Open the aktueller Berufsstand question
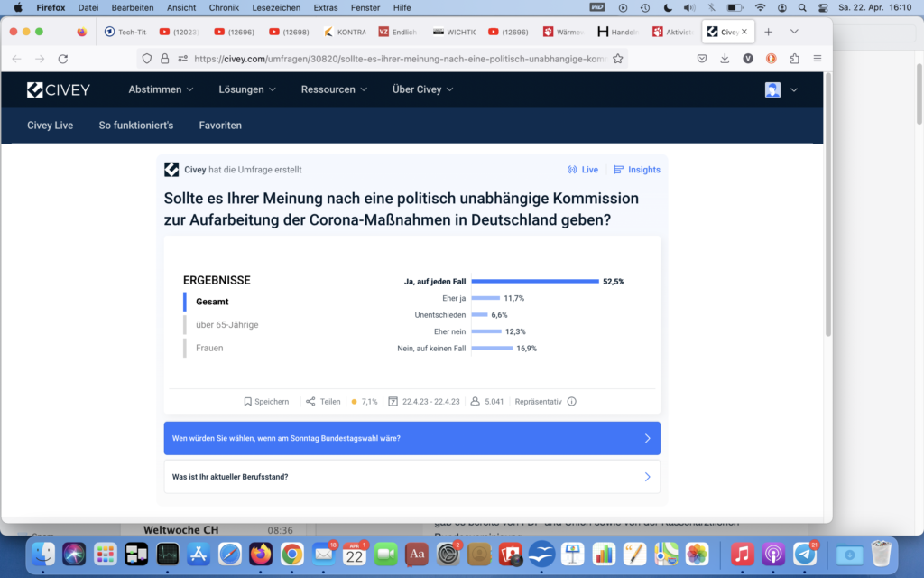924x578 pixels. point(411,477)
